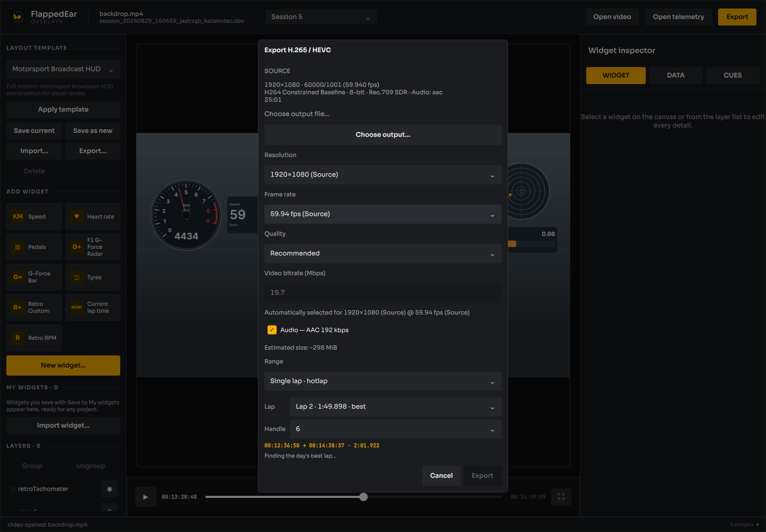Open the Resolution dropdown
The width and height of the screenshot is (766, 532).
[383, 174]
